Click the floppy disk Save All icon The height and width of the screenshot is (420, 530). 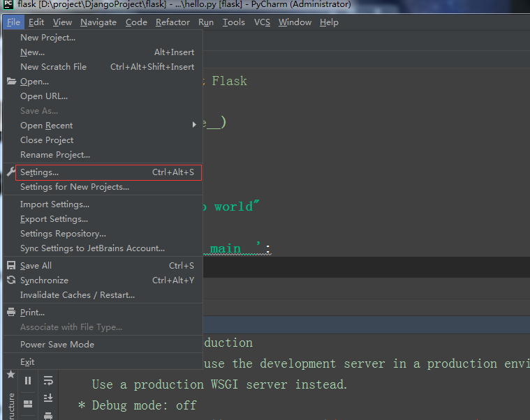[11, 265]
